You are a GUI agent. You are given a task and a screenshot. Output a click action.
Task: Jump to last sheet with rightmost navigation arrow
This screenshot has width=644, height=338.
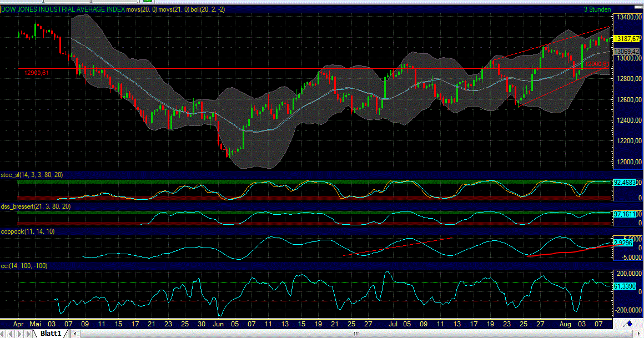pos(28,334)
